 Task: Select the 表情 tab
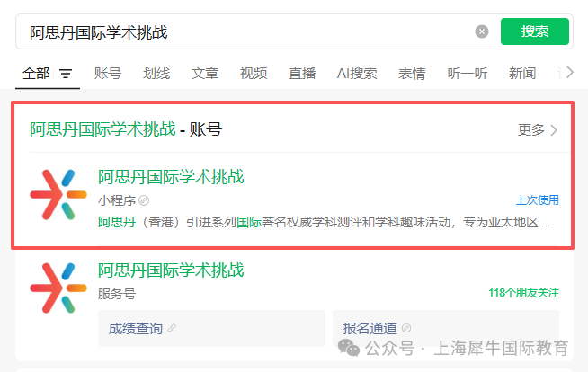point(412,74)
